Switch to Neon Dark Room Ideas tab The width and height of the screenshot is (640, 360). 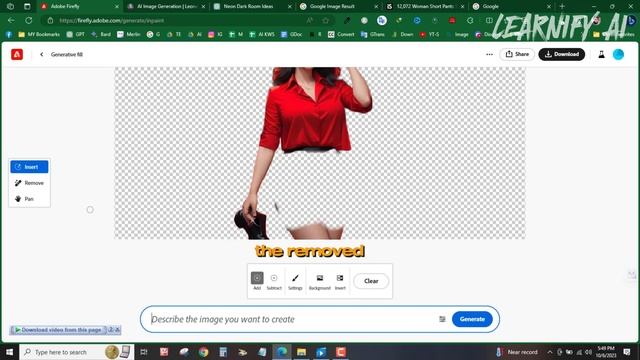tap(253, 7)
